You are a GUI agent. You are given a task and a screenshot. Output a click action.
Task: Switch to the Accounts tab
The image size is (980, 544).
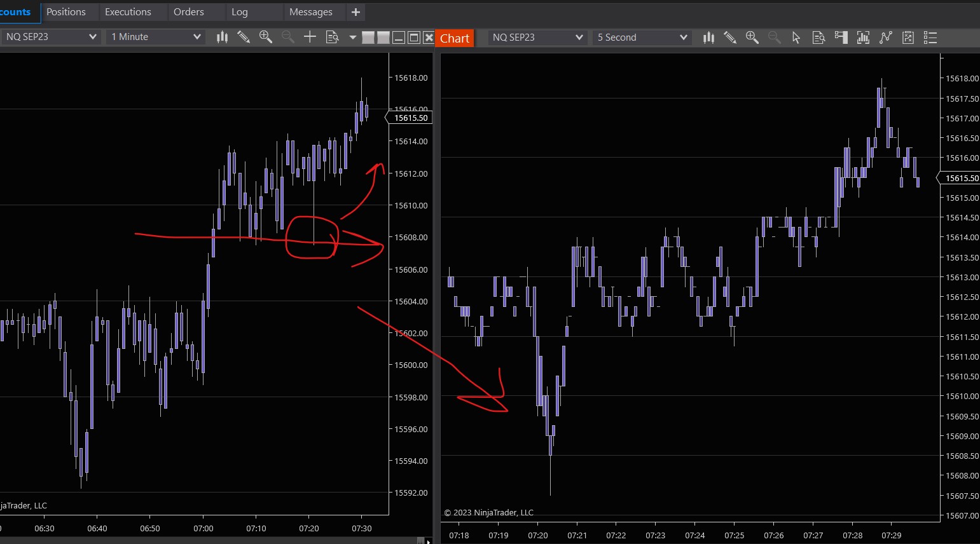[19, 12]
